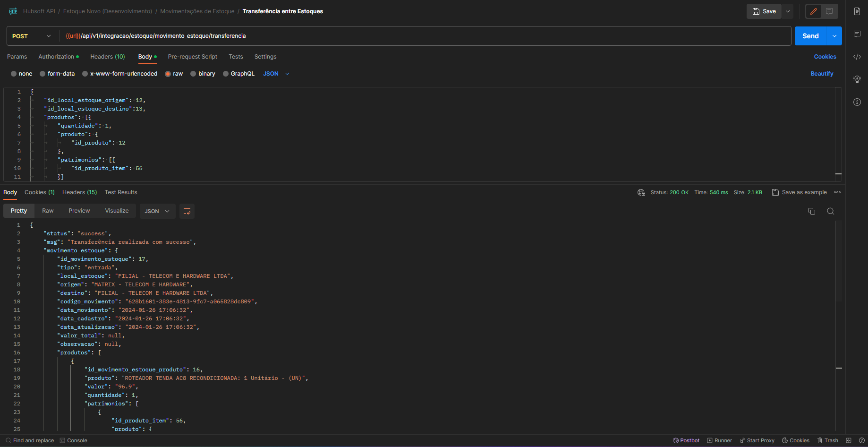Open the response more options ellipsis

[837, 192]
